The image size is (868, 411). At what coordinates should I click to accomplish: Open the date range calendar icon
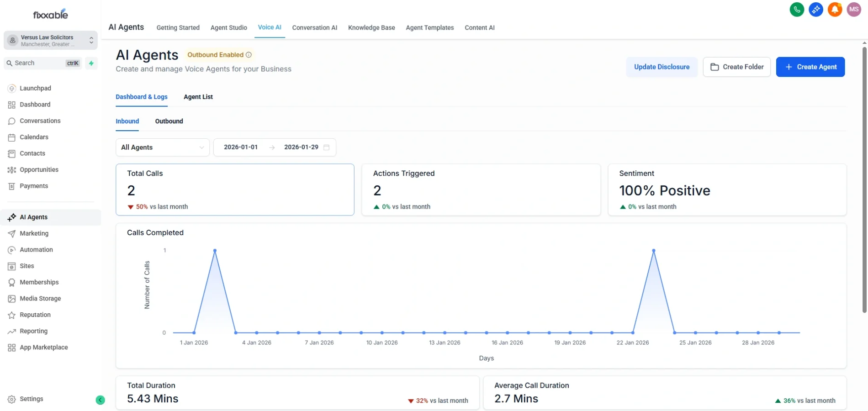click(326, 148)
